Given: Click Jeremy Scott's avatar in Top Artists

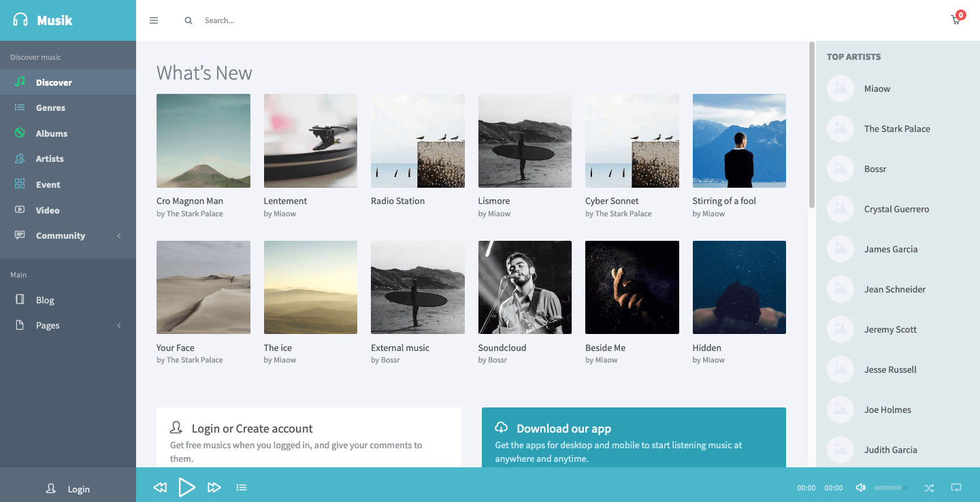Looking at the screenshot, I should (x=840, y=329).
